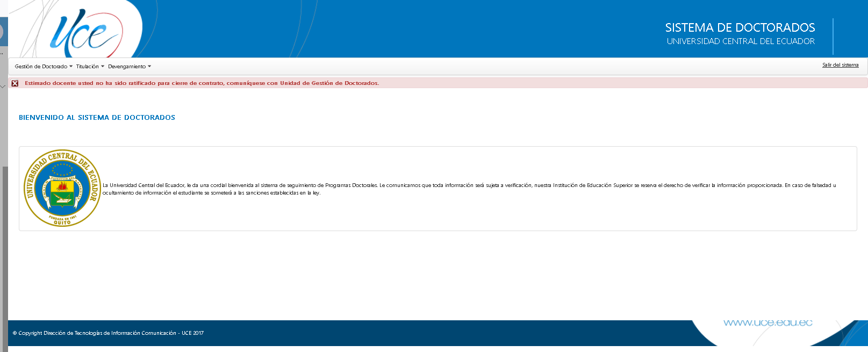This screenshot has width=868, height=352.
Task: Click the 'SISTEMA DE DOCTORADOS' header title
Action: [x=740, y=27]
